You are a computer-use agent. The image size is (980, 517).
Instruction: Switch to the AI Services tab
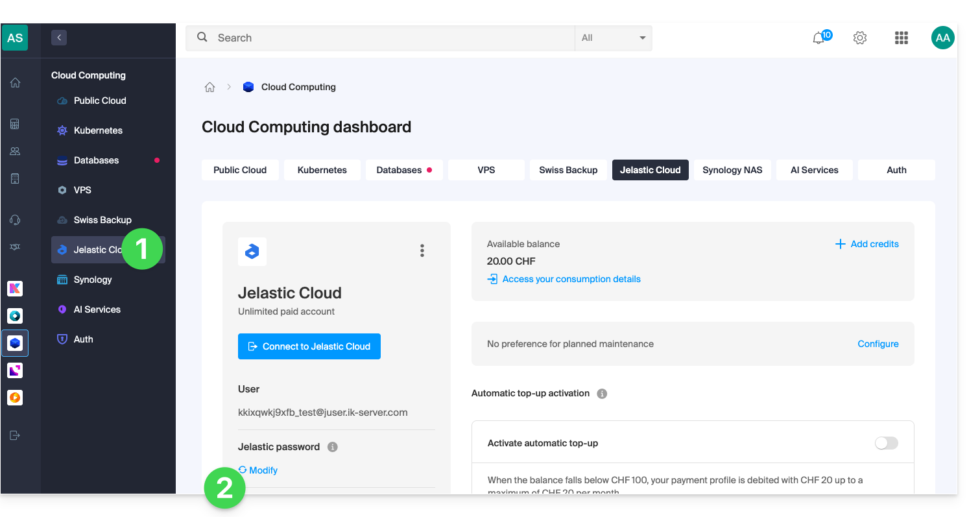(x=815, y=170)
